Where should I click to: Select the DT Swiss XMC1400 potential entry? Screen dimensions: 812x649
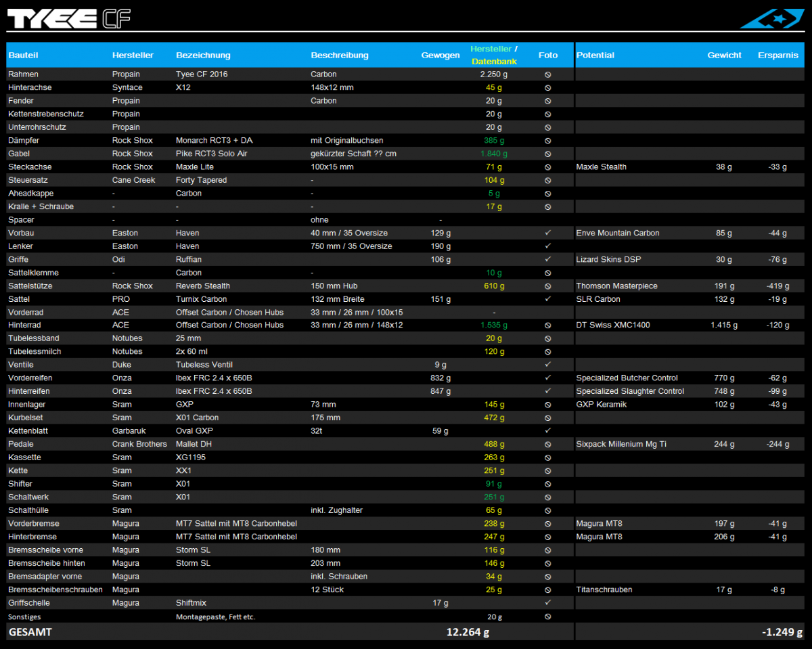(x=612, y=326)
